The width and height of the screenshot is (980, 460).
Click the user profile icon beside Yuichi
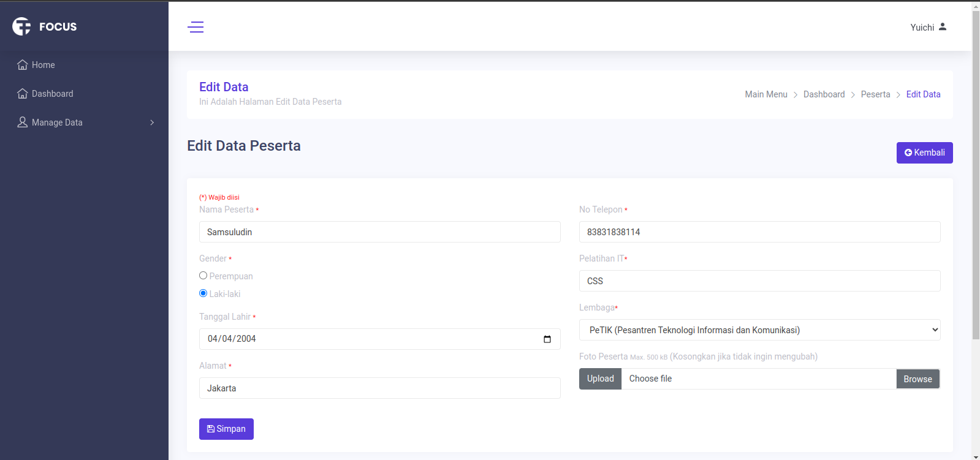point(943,27)
